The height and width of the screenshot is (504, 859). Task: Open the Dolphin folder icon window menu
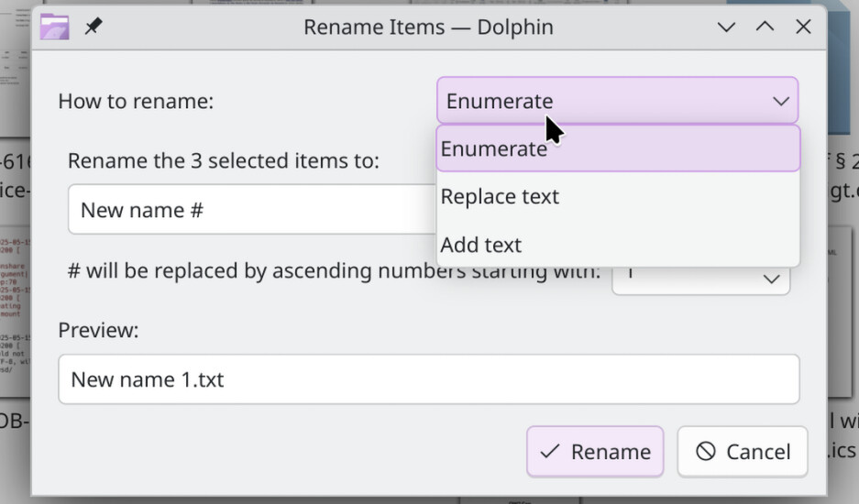(x=54, y=27)
